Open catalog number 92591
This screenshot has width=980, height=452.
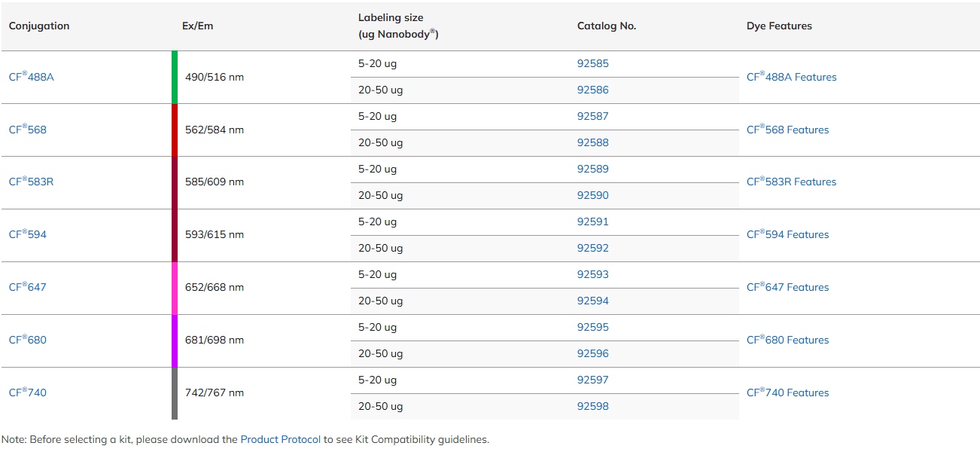point(592,221)
